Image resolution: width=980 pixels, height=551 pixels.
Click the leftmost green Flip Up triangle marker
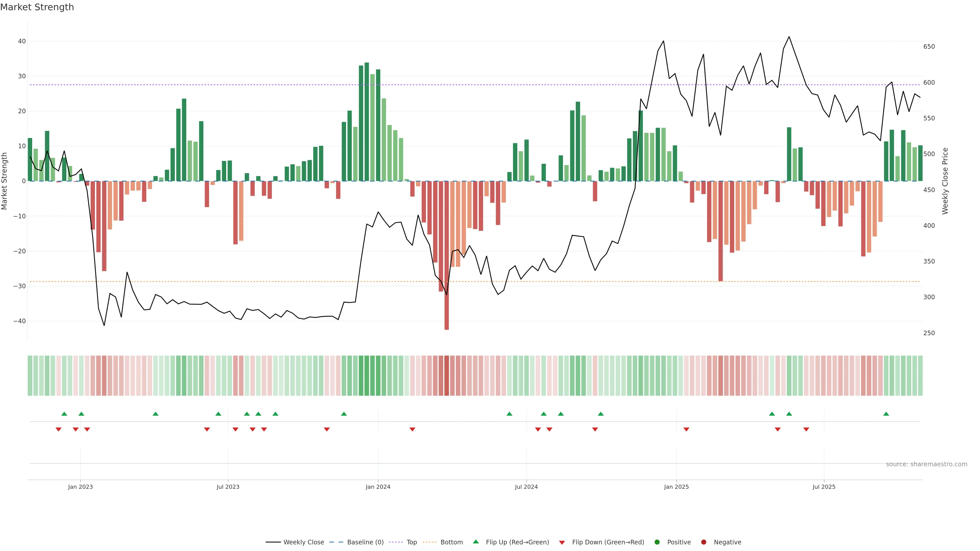pos(64,414)
